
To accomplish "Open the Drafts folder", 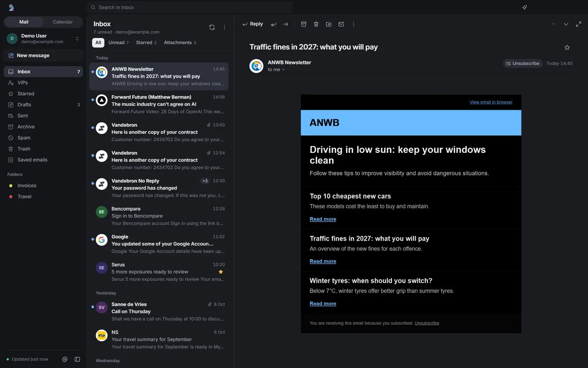I will 43,105.
